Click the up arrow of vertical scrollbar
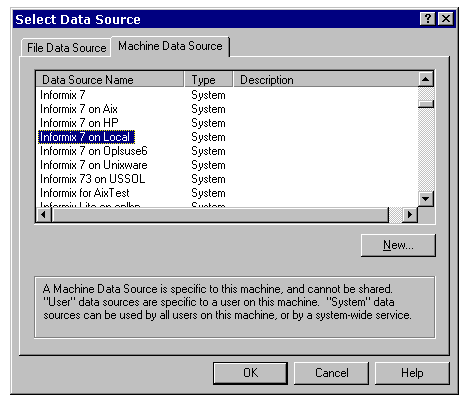467x404 pixels. click(x=426, y=79)
